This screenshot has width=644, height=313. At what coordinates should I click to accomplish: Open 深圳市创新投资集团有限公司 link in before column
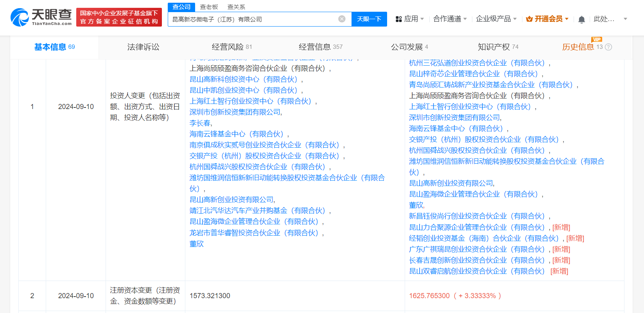pyautogui.click(x=235, y=112)
